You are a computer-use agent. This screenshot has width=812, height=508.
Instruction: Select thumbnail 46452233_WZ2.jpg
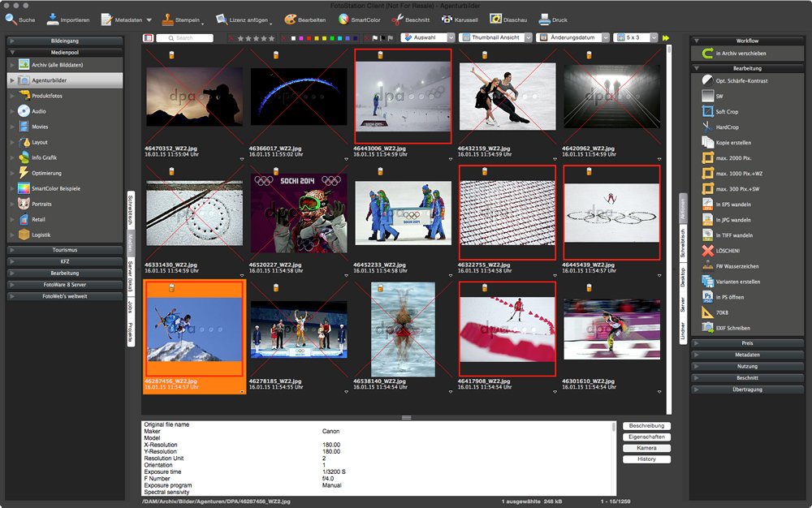pos(403,213)
